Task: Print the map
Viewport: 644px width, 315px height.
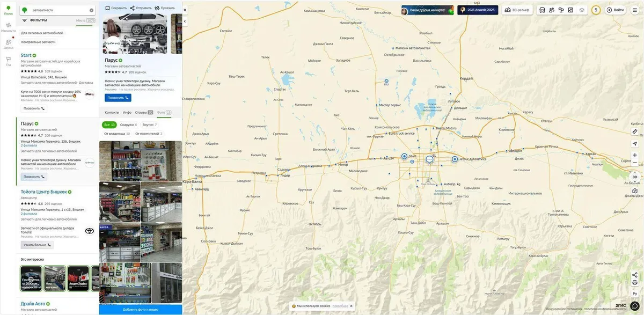Action: click(x=635, y=283)
